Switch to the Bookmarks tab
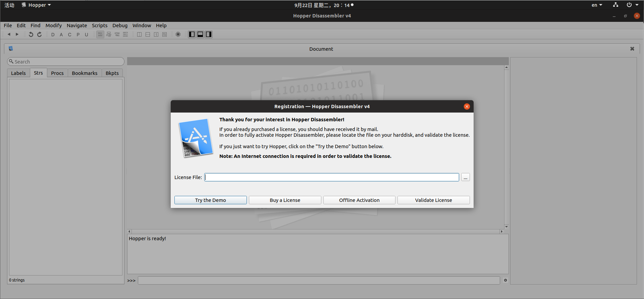644x299 pixels. tap(85, 73)
